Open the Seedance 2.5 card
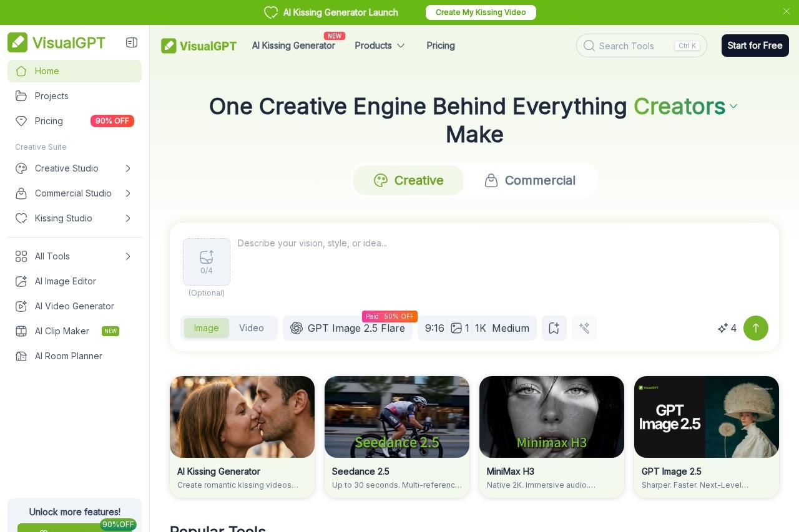The height and width of the screenshot is (532, 799). tap(397, 437)
